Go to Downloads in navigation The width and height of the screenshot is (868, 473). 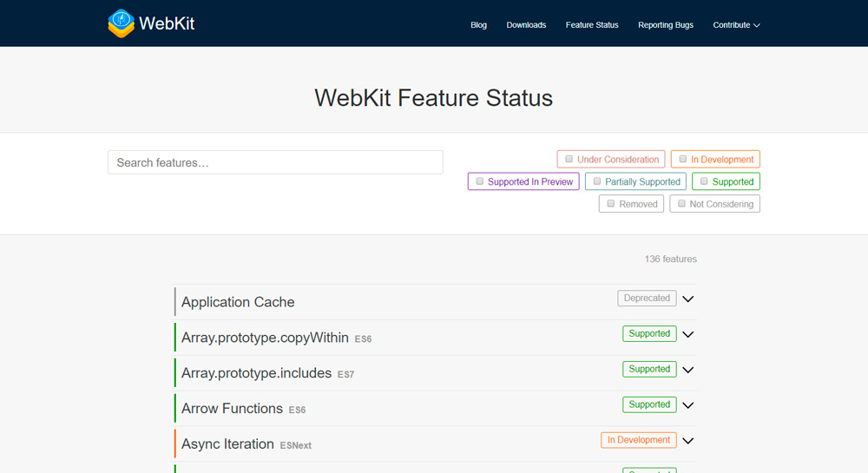[526, 25]
